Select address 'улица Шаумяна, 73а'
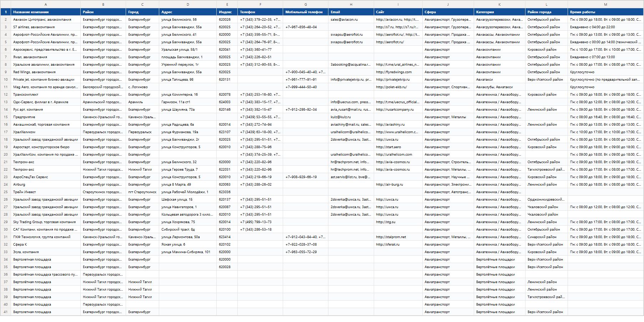Screen dimensions: 644x322 pyautogui.click(x=188, y=110)
